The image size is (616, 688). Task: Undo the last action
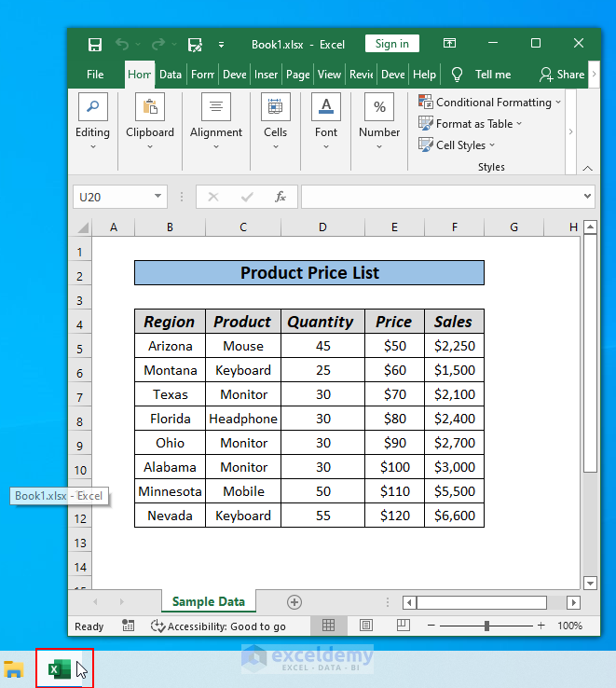pyautogui.click(x=122, y=45)
